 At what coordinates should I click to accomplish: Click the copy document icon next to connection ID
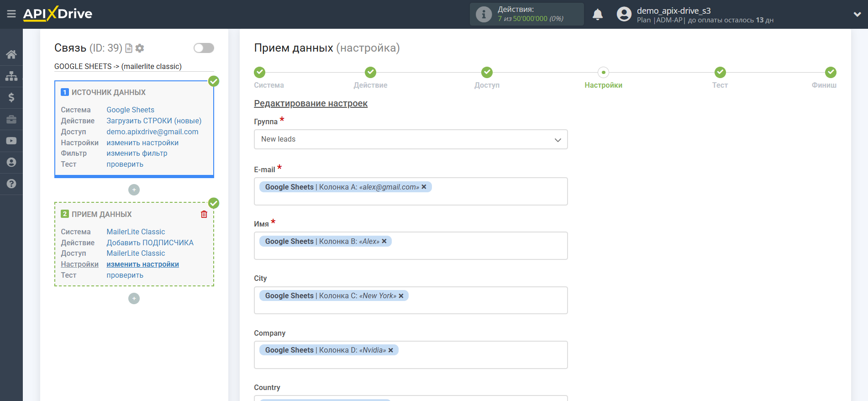click(129, 48)
